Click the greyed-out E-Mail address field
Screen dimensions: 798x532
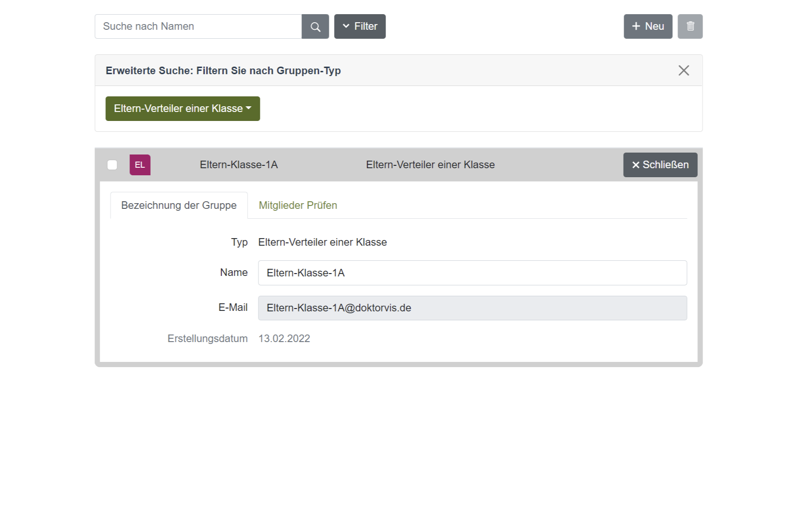472,308
